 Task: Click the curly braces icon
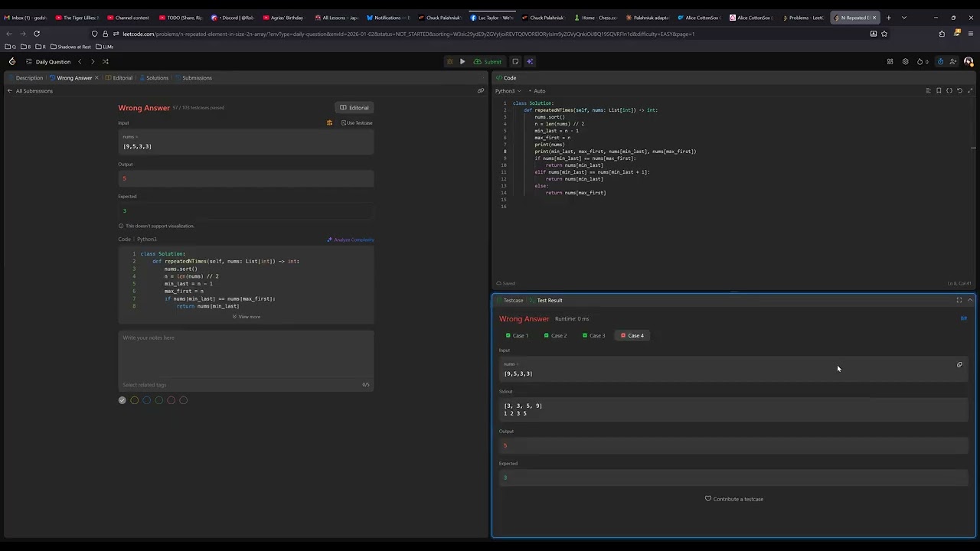[949, 91]
